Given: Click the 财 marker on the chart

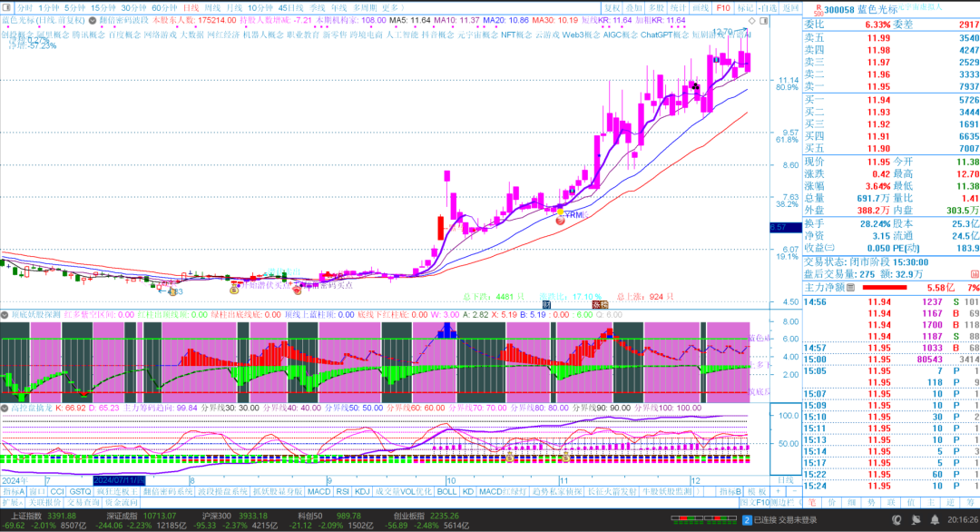Looking at the screenshot, I should click(546, 304).
